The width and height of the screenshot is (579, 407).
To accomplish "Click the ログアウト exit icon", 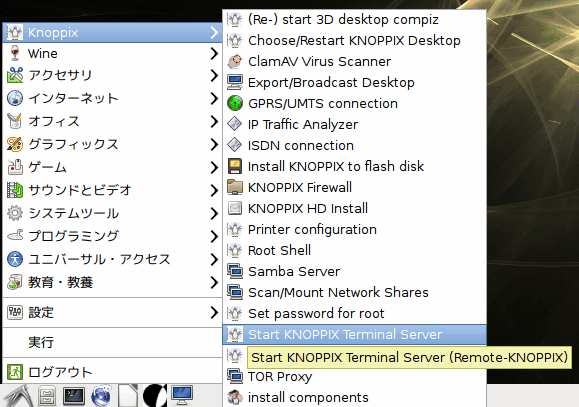I will (15, 372).
